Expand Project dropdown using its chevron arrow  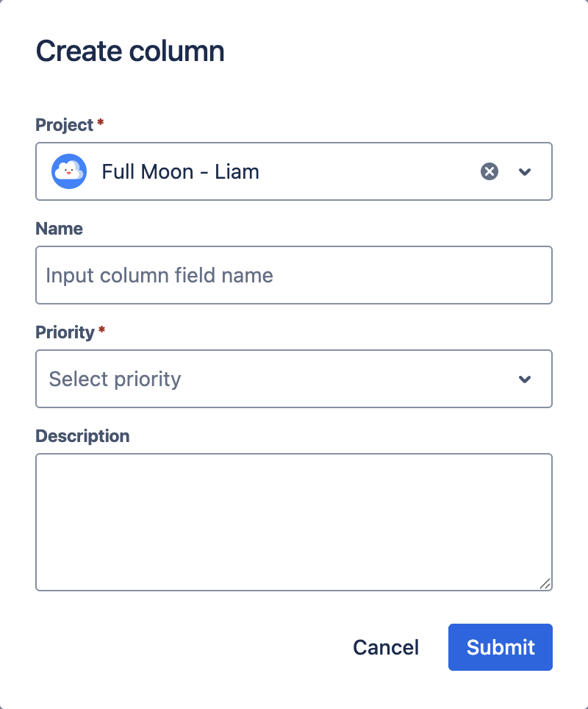pos(525,171)
